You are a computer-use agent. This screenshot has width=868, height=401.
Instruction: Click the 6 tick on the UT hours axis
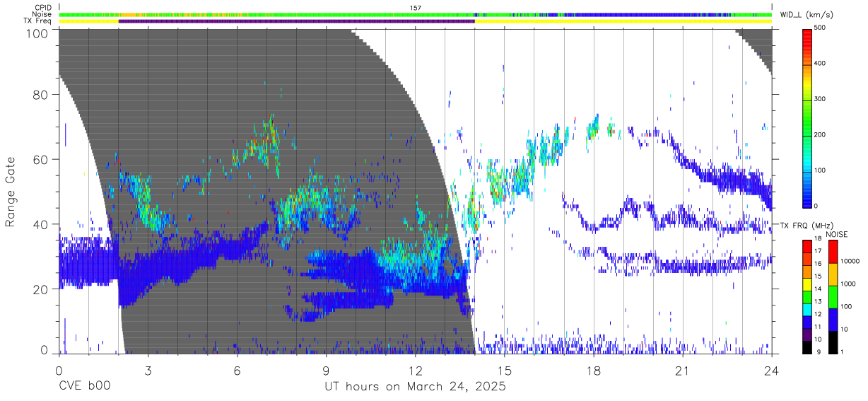[x=237, y=370]
